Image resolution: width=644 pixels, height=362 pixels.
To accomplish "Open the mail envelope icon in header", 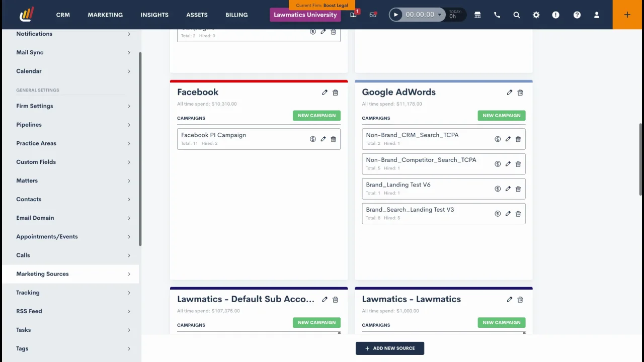I will [373, 15].
